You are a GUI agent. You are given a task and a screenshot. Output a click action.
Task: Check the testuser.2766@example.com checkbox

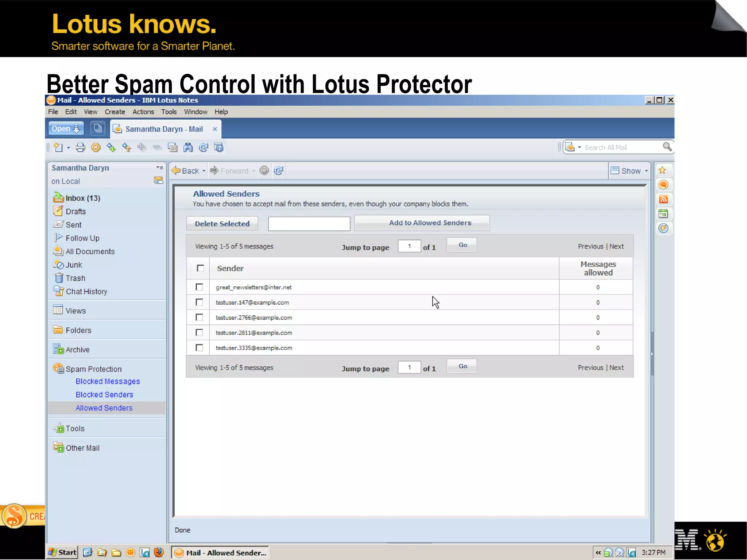pyautogui.click(x=199, y=317)
